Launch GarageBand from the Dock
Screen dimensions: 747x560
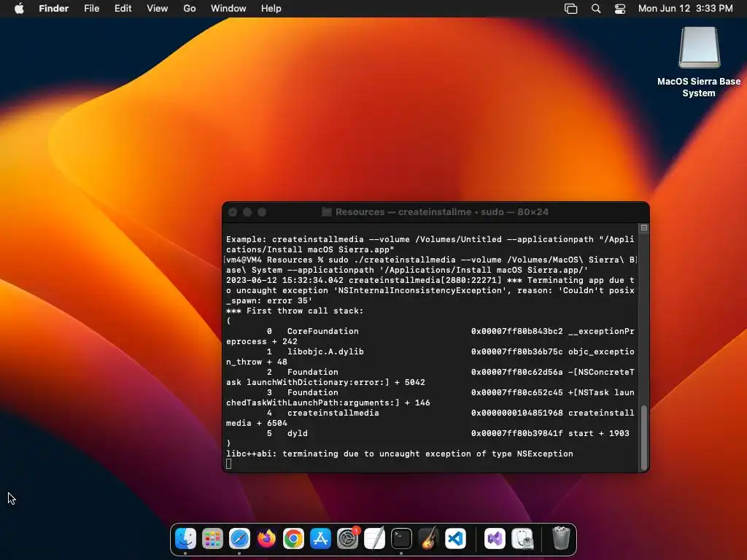428,539
